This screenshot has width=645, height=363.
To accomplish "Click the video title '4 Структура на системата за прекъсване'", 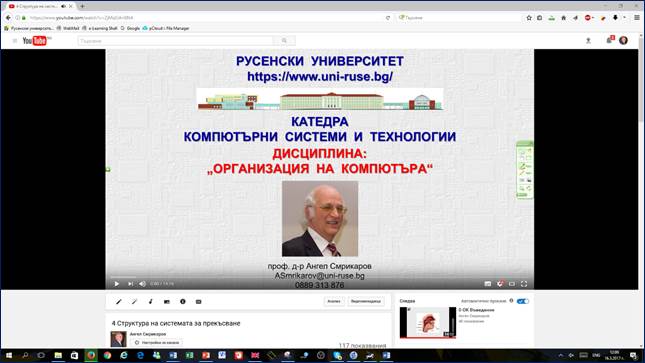I will [x=176, y=323].
